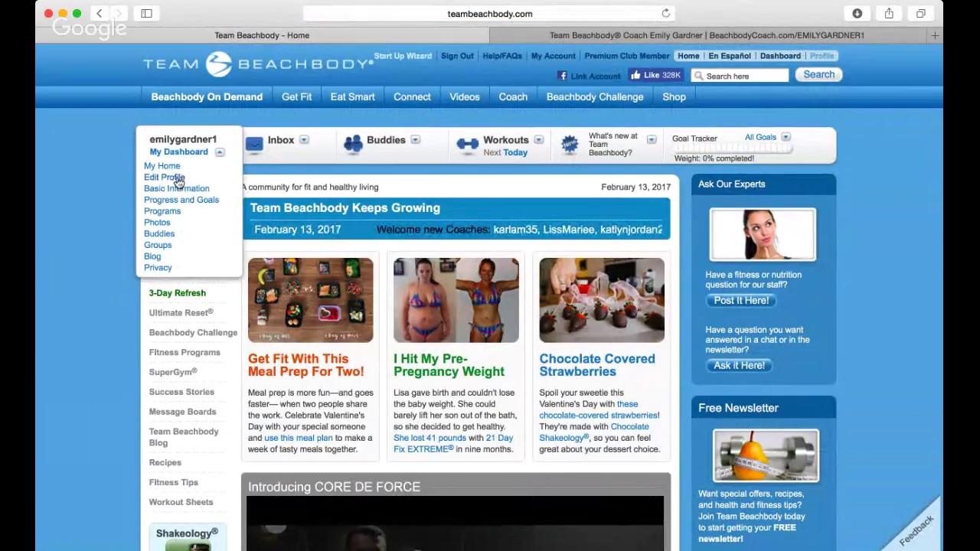Click the Free Newsletter dumbbell image
This screenshot has height=551, width=980.
pos(766,455)
